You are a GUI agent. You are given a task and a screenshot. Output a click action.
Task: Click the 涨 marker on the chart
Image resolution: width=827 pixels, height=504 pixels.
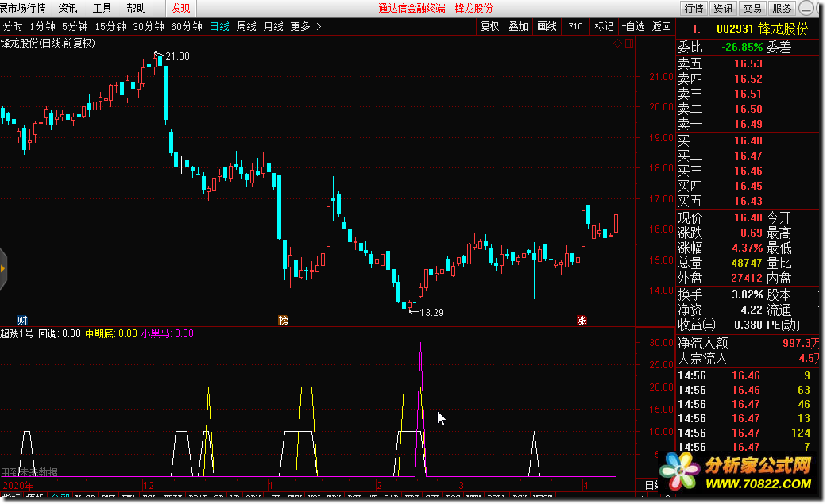point(582,320)
